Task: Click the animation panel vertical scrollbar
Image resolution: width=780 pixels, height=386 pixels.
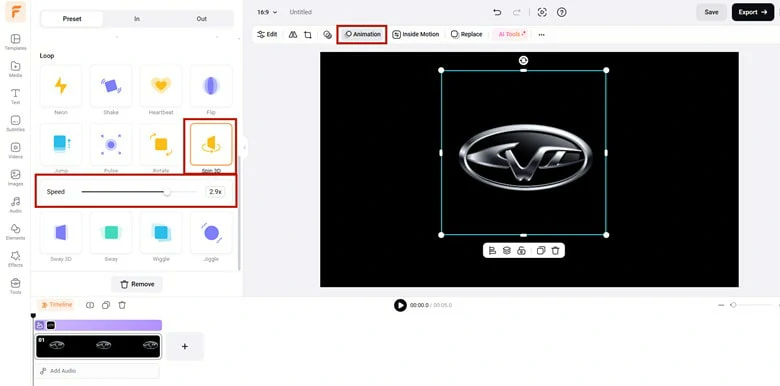Action: pos(239,213)
